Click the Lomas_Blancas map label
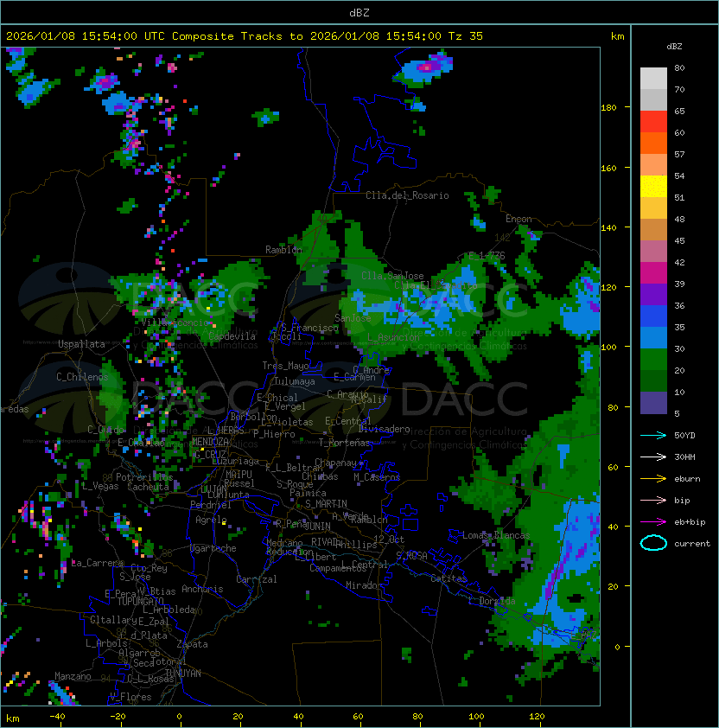Viewport: 719px width, 728px height. pyautogui.click(x=495, y=536)
